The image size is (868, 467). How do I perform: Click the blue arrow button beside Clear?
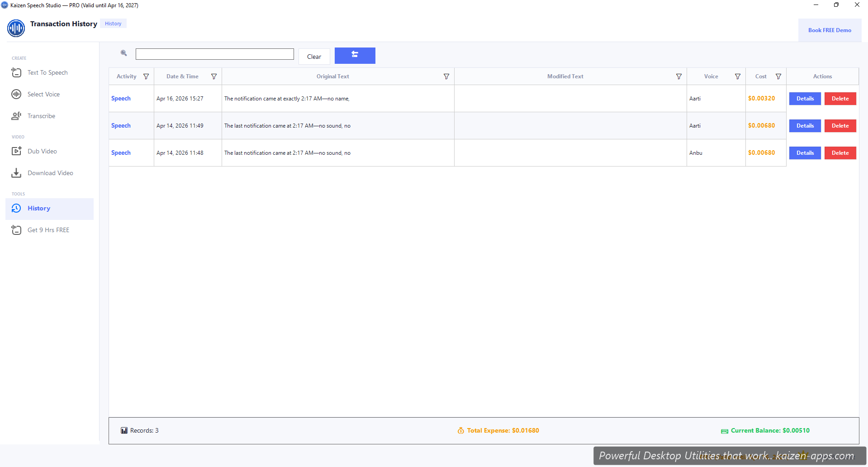click(x=355, y=55)
